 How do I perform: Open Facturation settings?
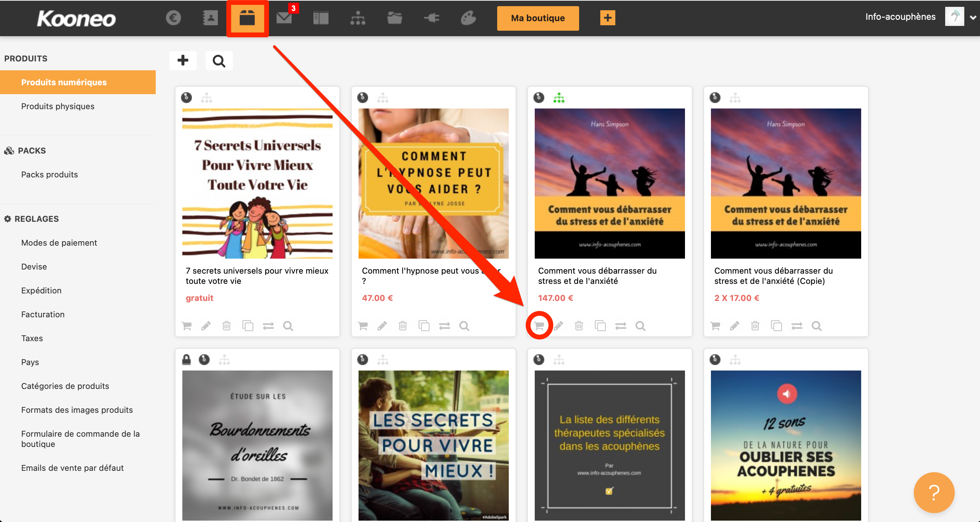point(43,315)
